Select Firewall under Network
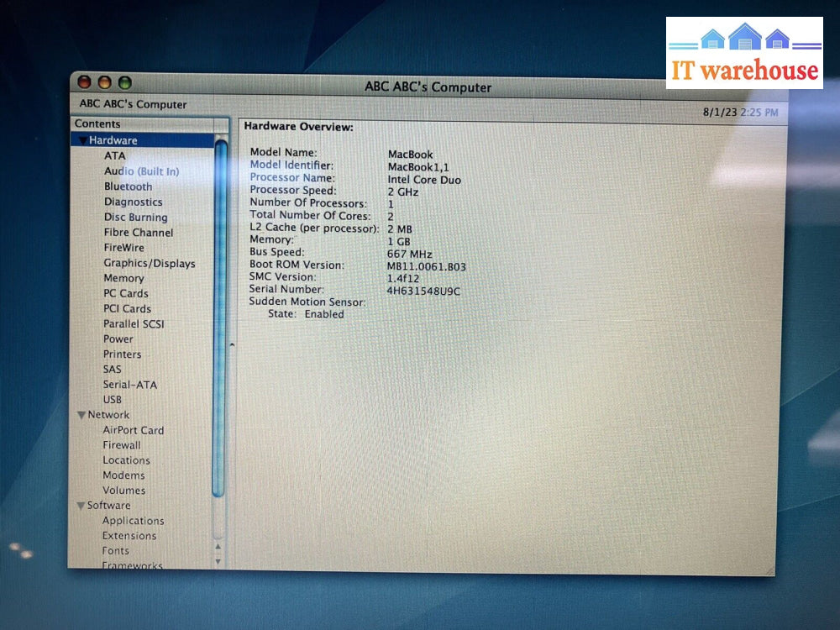Screen dimensions: 840x630 (x=122, y=445)
